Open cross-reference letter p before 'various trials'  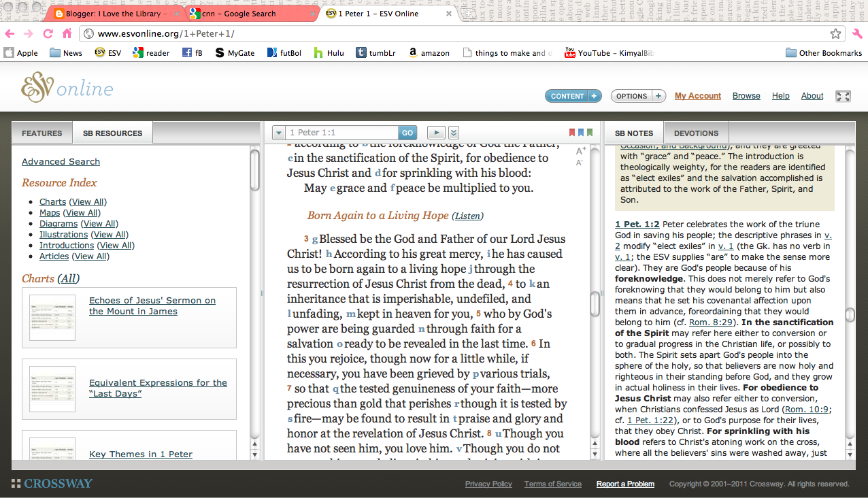(476, 374)
